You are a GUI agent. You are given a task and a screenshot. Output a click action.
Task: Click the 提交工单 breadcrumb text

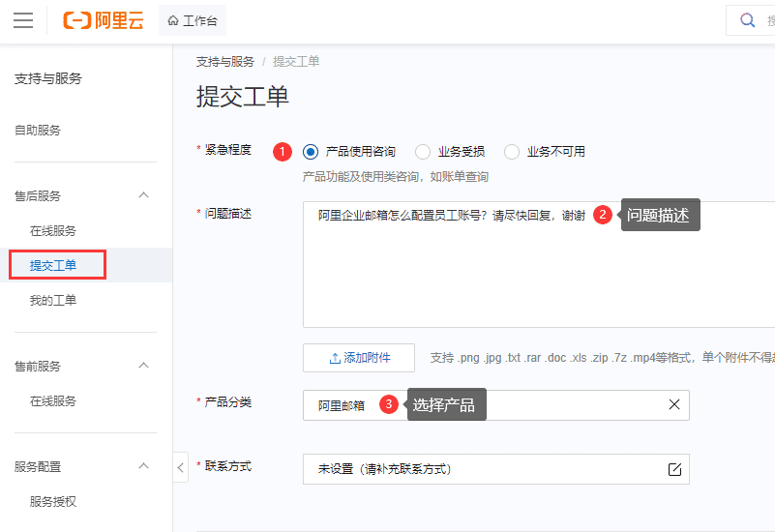296,62
